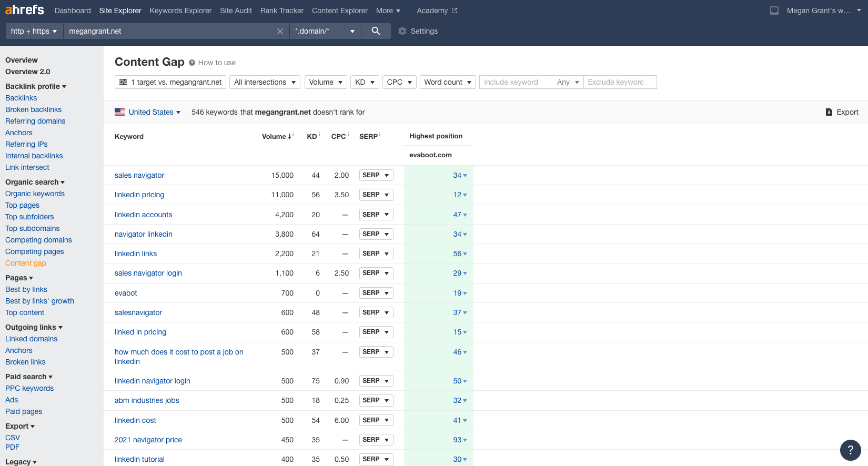The width and height of the screenshot is (868, 466).
Task: Open the Any keyword match dropdown
Action: click(x=568, y=82)
